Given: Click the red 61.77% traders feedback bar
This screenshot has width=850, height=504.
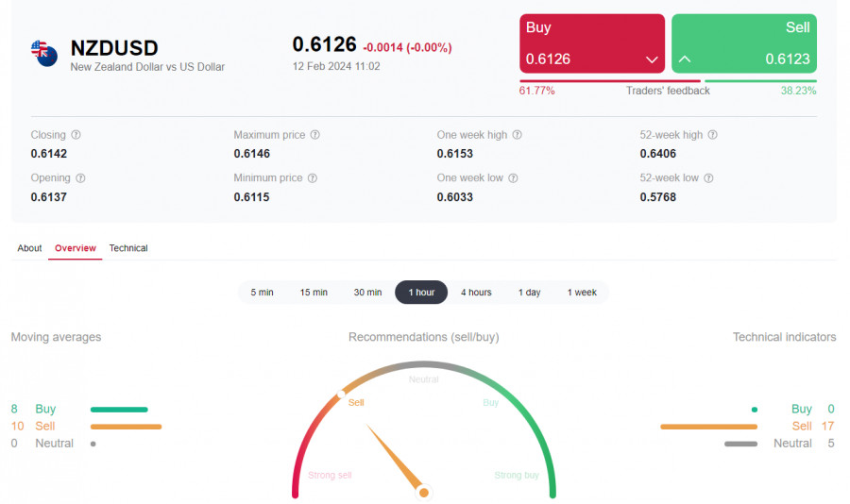Looking at the screenshot, I should (610, 81).
